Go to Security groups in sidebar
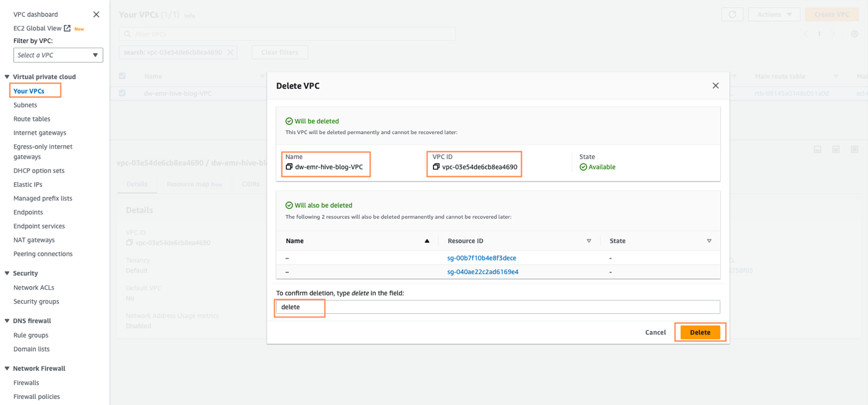This screenshot has width=868, height=405. click(x=36, y=302)
